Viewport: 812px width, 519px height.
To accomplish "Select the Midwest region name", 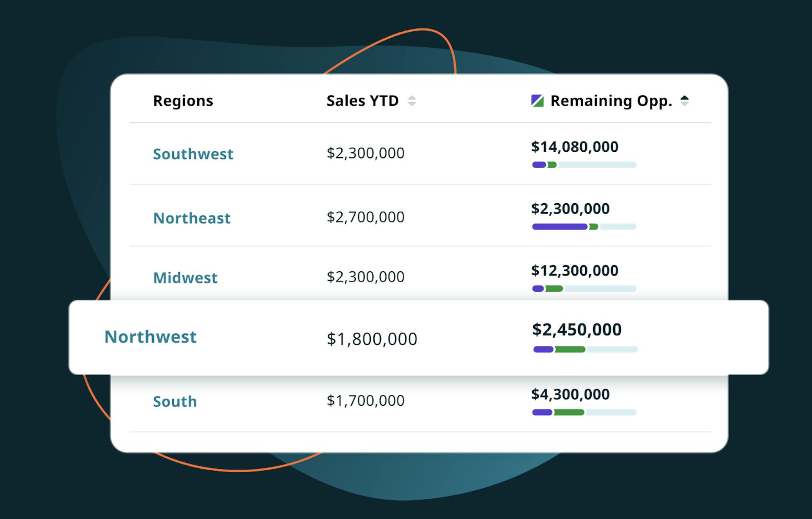I will (185, 278).
